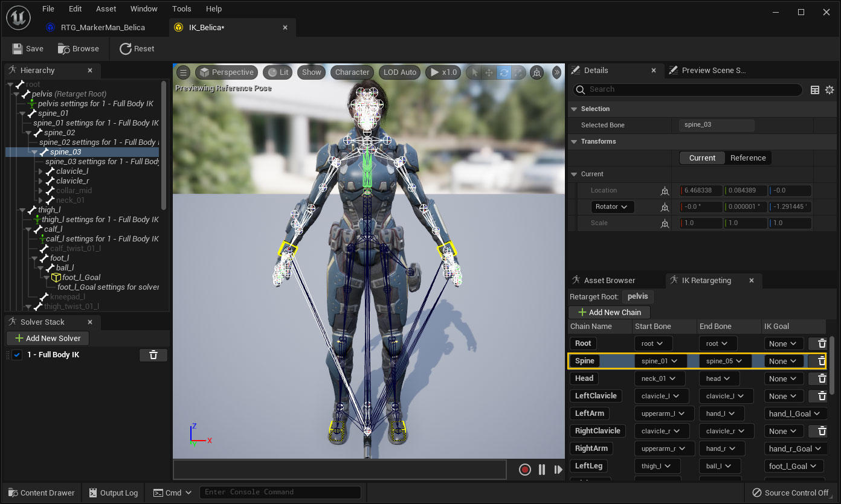Click the Reset toolbar button
This screenshot has width=841, height=504.
[x=137, y=48]
